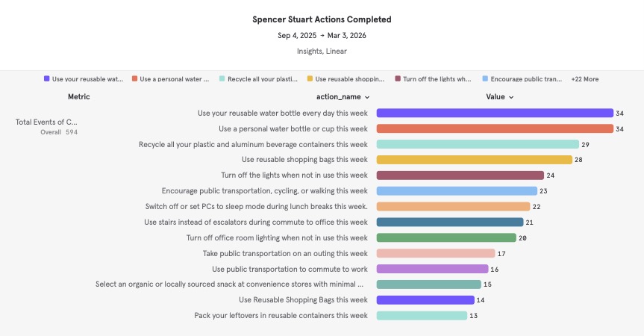
Task: Click the purple bar with value 34
Action: tap(494, 113)
